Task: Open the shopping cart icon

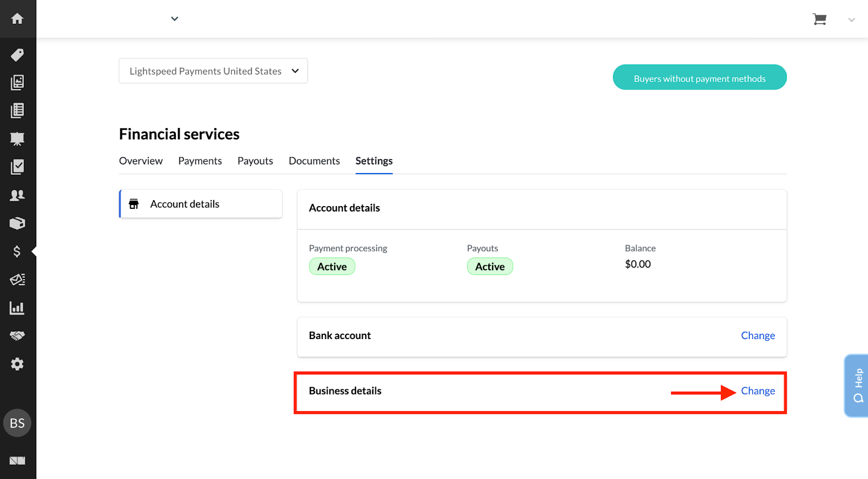Action: coord(819,20)
